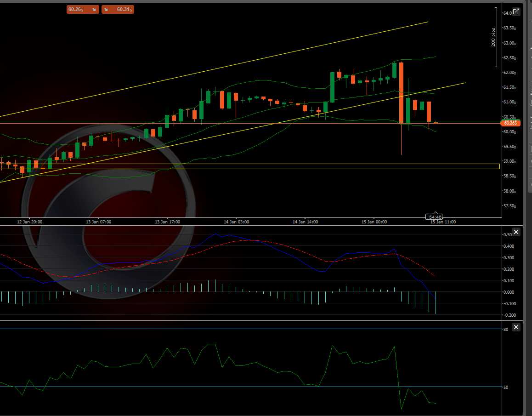Click the 13 Jan 07:00 time label

tap(98, 222)
